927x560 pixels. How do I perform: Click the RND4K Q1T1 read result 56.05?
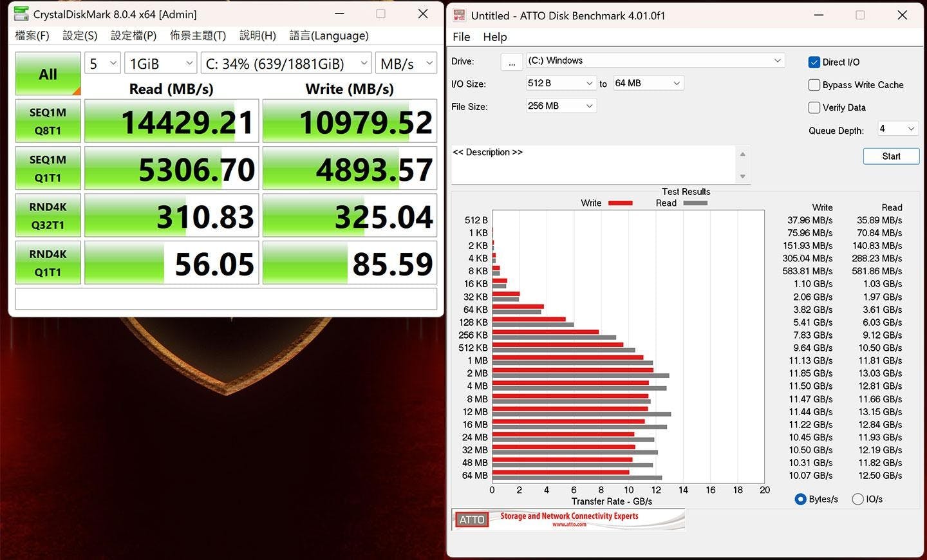coord(172,263)
